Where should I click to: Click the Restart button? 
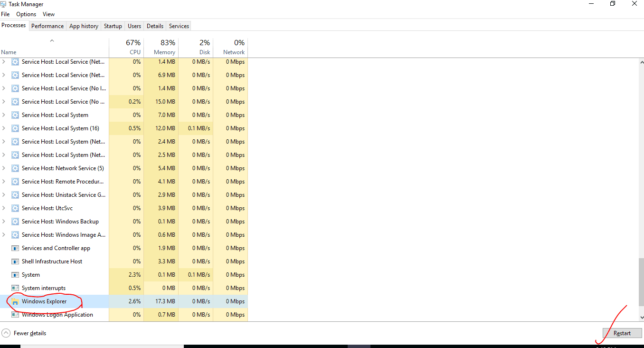click(x=622, y=333)
